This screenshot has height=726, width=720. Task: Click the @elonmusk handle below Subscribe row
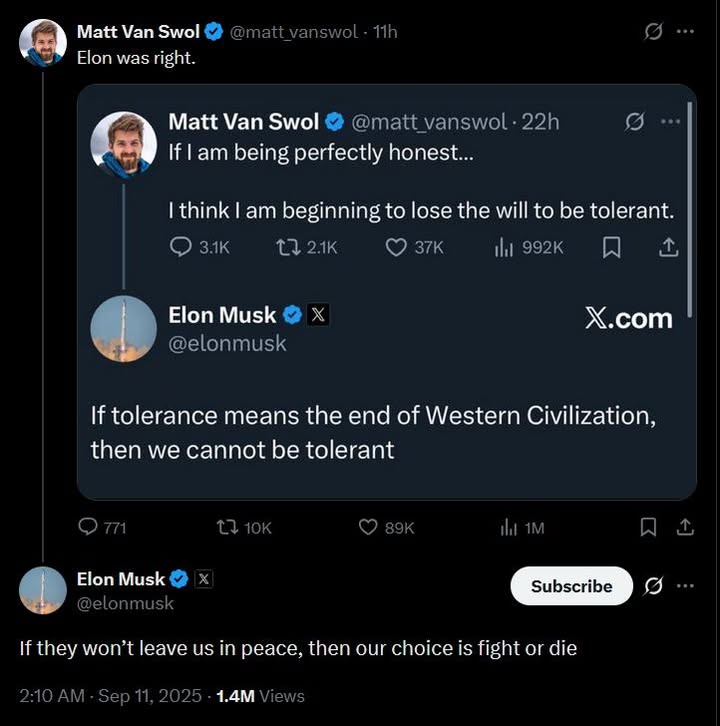click(x=125, y=603)
